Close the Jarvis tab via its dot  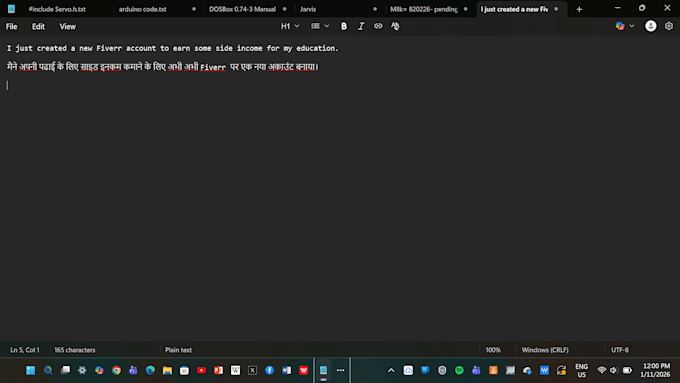point(375,9)
